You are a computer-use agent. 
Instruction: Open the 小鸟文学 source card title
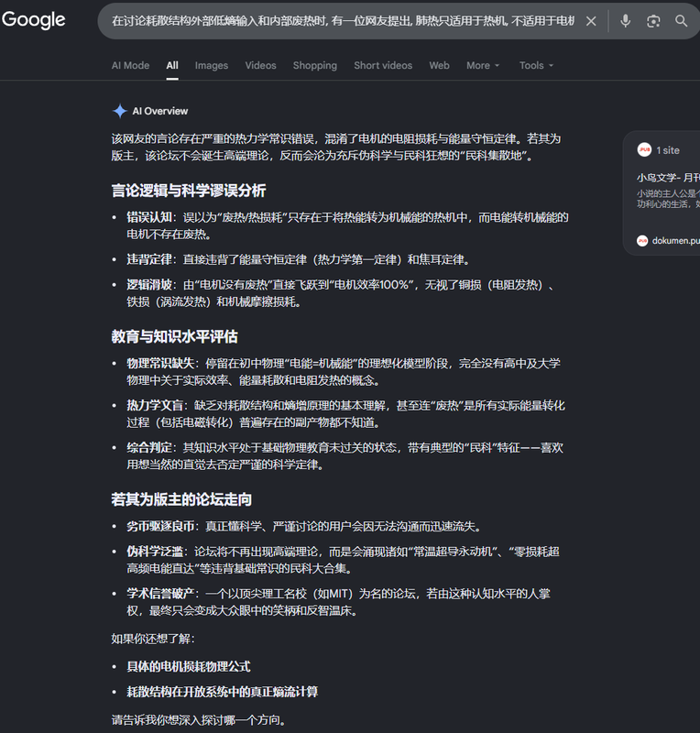click(x=668, y=178)
